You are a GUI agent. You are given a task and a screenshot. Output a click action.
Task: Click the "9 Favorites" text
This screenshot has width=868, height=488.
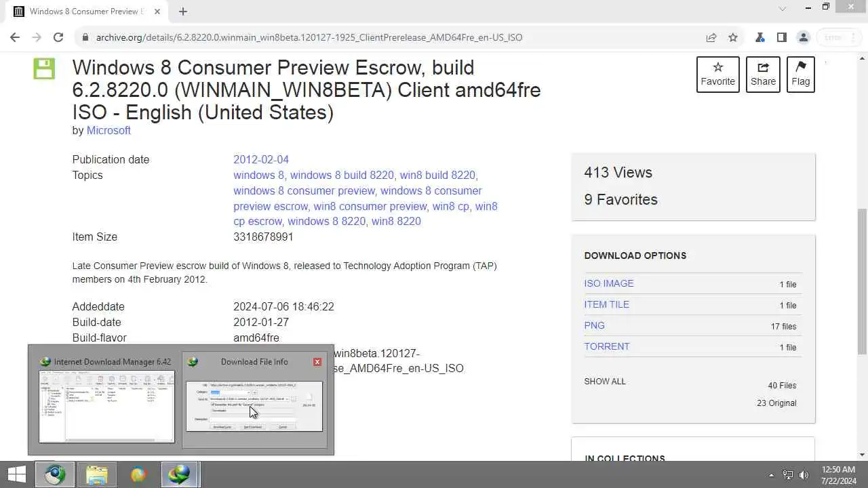pos(620,199)
